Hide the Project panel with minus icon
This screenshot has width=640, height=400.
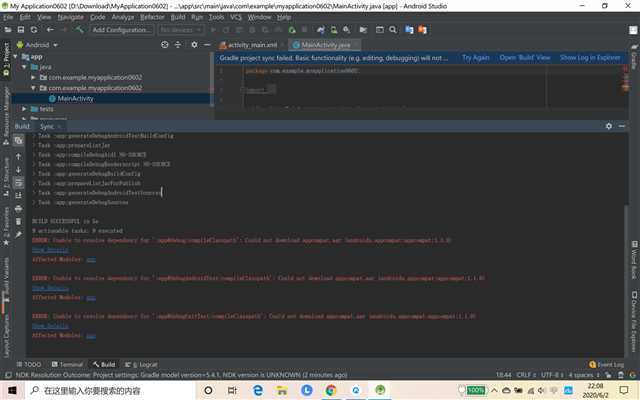click(x=207, y=45)
